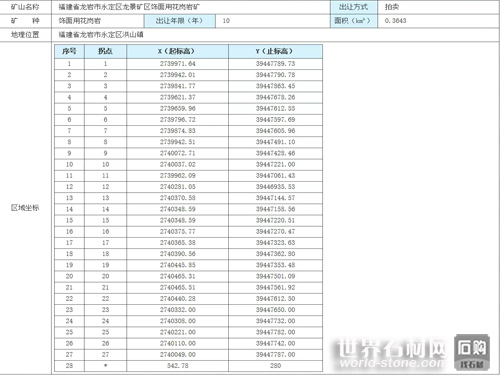This screenshot has height=375, width=500.
Task: Click the asterisk cell in row 28
Action: point(105,366)
